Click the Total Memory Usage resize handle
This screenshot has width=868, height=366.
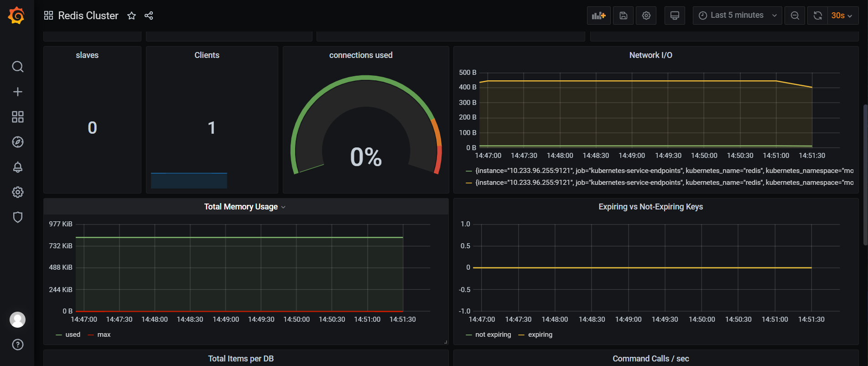446,342
